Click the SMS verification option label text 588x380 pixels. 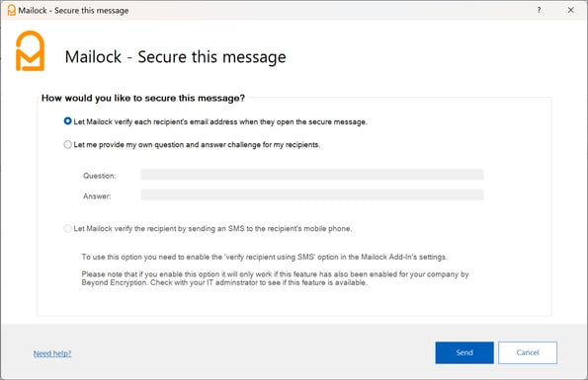(212, 228)
